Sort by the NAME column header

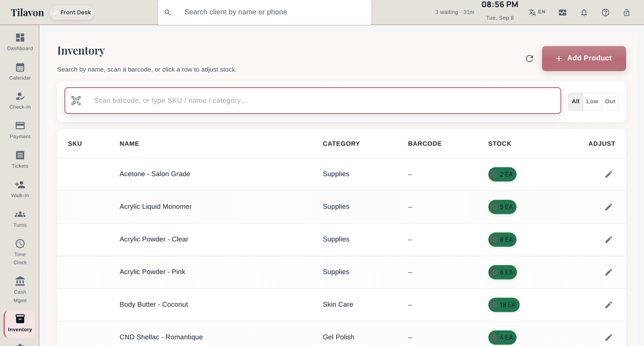[x=129, y=144]
